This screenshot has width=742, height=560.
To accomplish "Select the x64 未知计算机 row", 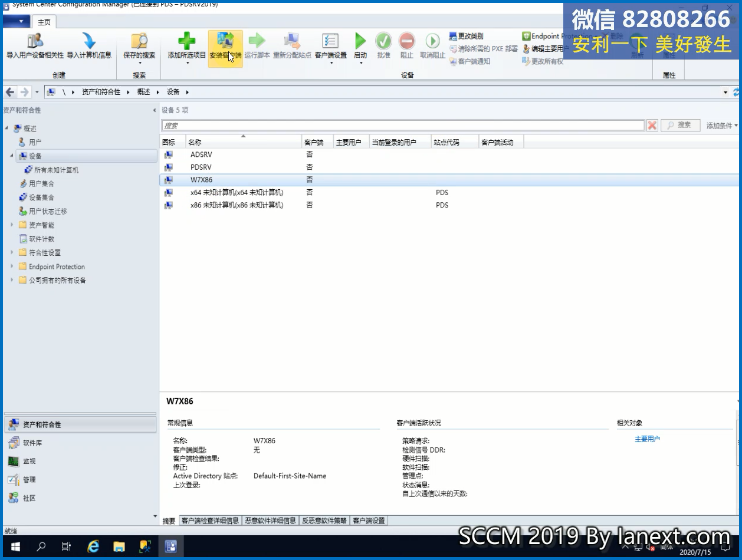I will pyautogui.click(x=449, y=193).
